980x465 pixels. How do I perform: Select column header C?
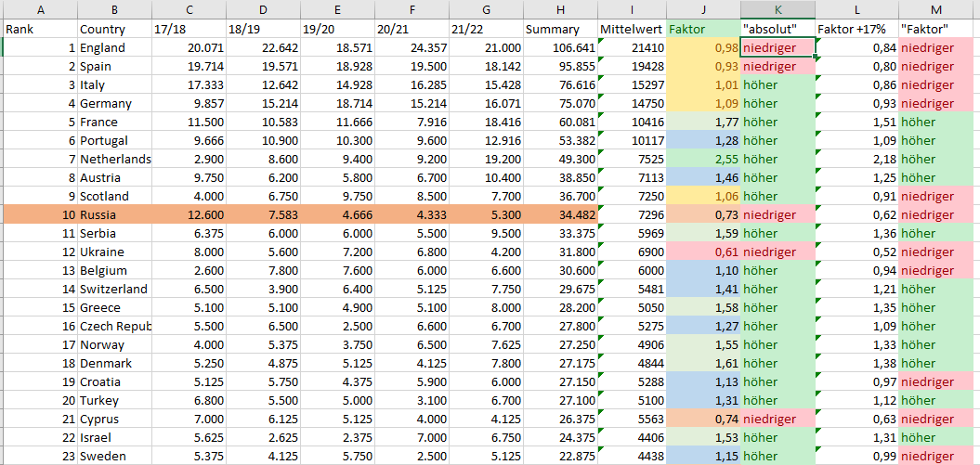click(x=189, y=9)
